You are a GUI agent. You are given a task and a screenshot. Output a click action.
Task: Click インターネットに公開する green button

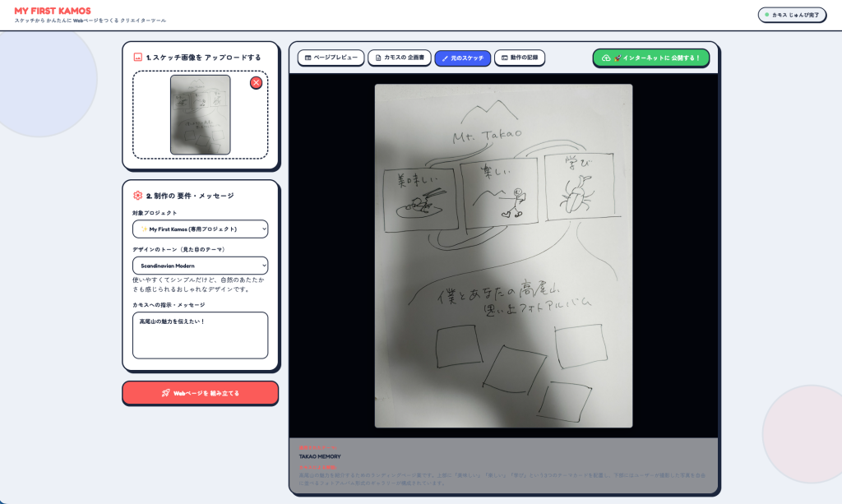tap(651, 58)
